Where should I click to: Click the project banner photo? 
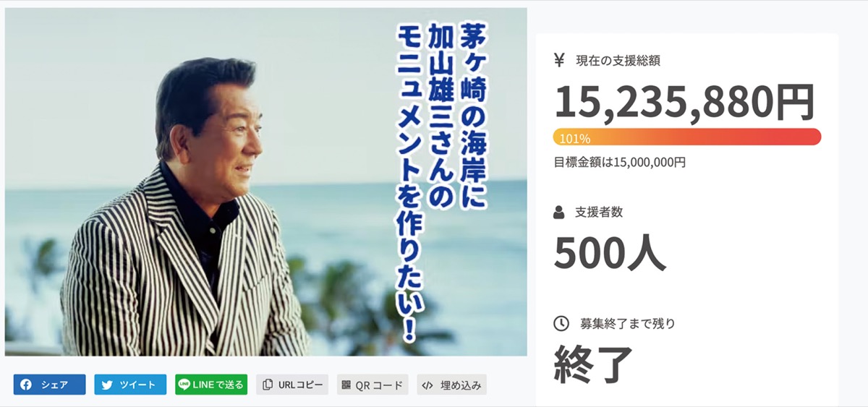pyautogui.click(x=266, y=181)
